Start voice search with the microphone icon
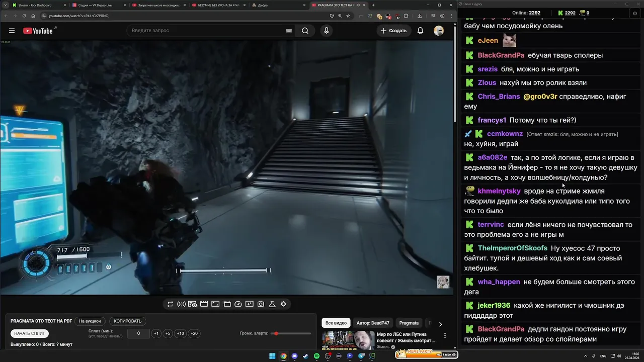 pos(327,31)
